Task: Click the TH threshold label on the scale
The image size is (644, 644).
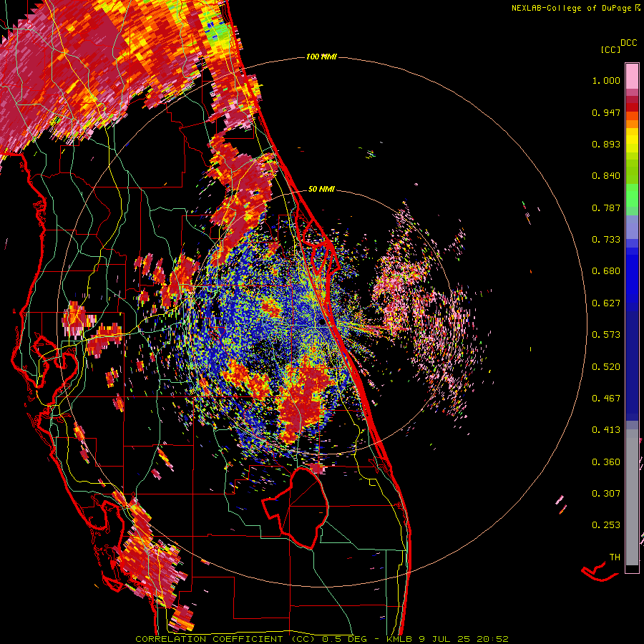Action: pos(615,557)
